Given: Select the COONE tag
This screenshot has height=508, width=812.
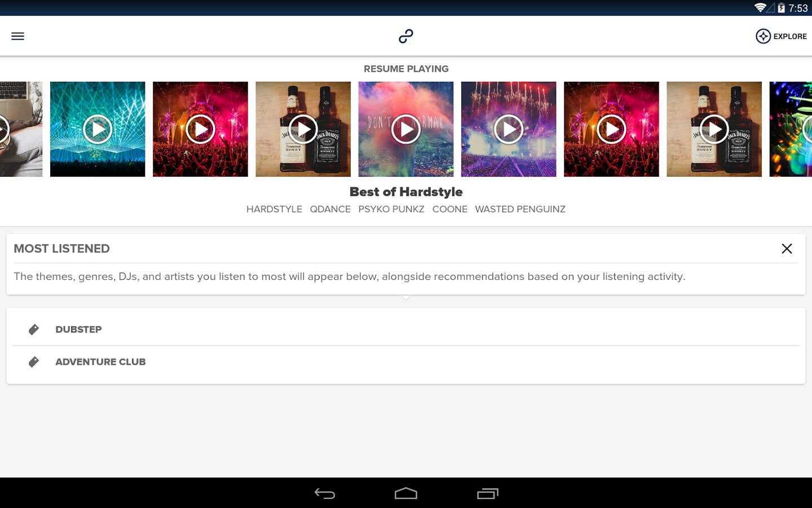Looking at the screenshot, I should tap(450, 209).
